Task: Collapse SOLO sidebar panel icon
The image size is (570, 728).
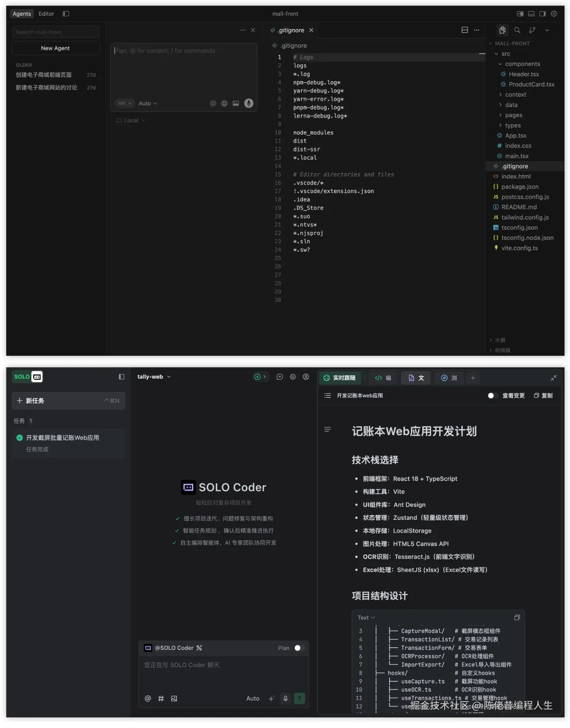Action: click(x=122, y=377)
